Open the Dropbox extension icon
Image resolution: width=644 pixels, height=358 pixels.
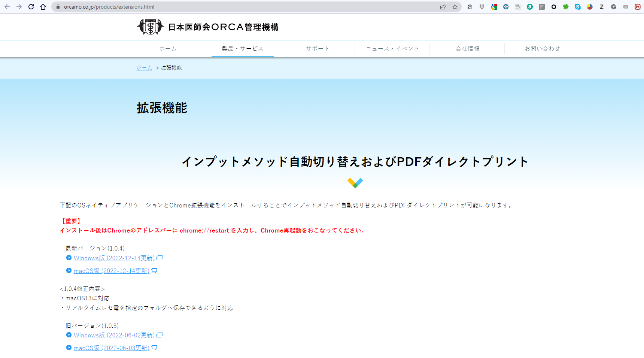click(x=482, y=7)
